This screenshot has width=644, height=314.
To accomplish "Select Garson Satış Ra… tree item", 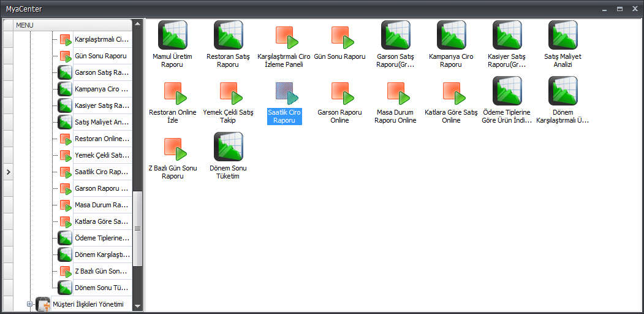I will [102, 73].
